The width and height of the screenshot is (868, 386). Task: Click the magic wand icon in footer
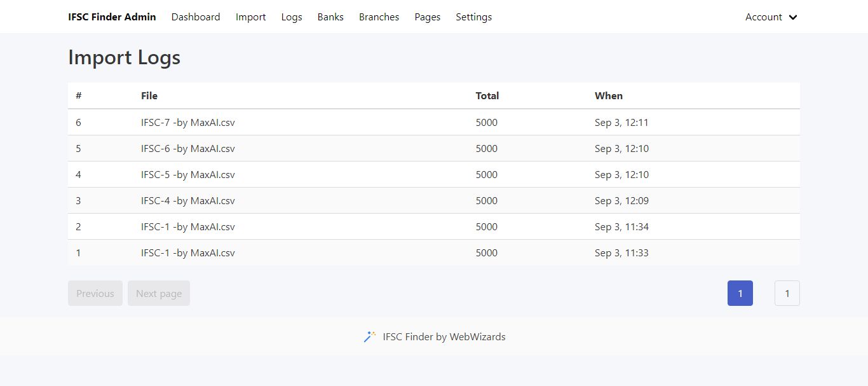click(x=370, y=337)
